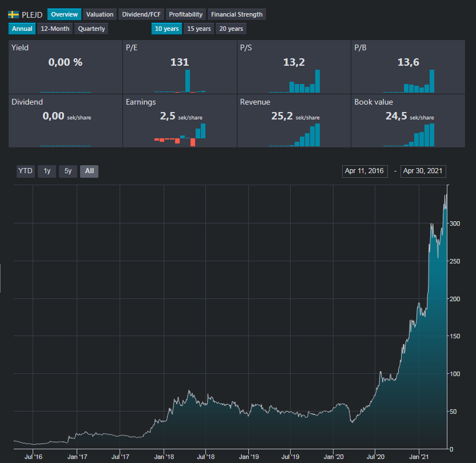Open the Earnings per share chart card
The height and width of the screenshot is (463, 476).
tap(180, 121)
